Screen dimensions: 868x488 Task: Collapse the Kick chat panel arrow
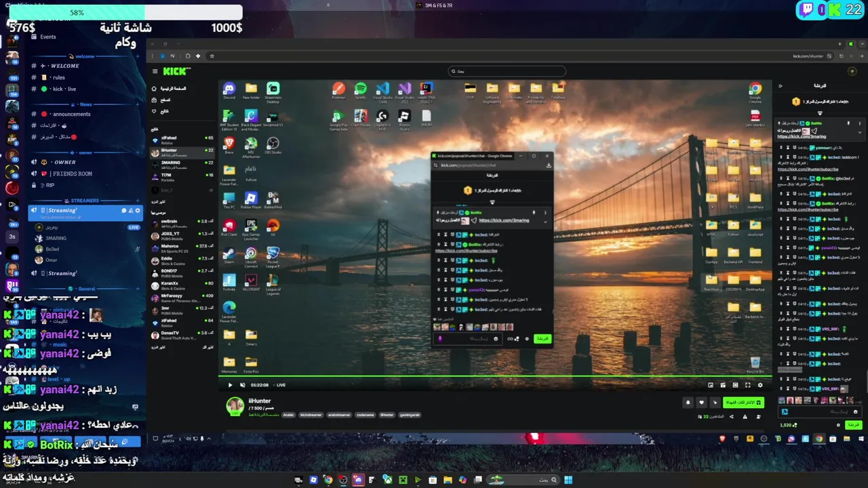coord(780,86)
